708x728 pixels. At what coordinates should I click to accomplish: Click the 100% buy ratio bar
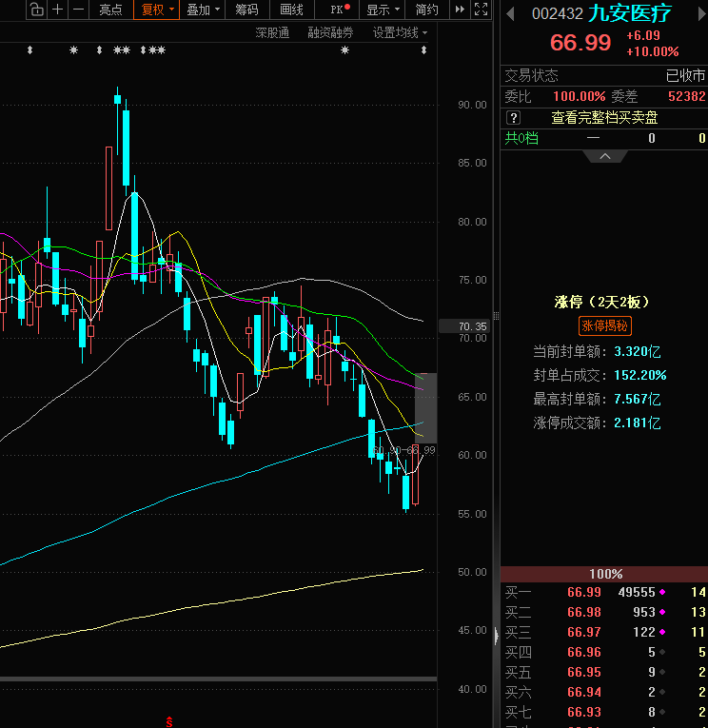[604, 574]
